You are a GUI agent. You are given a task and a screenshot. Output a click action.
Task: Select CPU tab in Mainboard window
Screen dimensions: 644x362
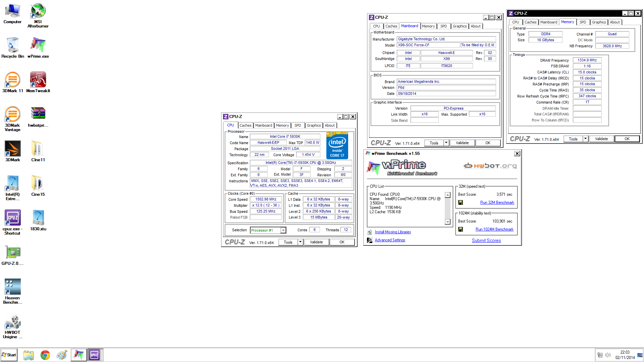(377, 26)
